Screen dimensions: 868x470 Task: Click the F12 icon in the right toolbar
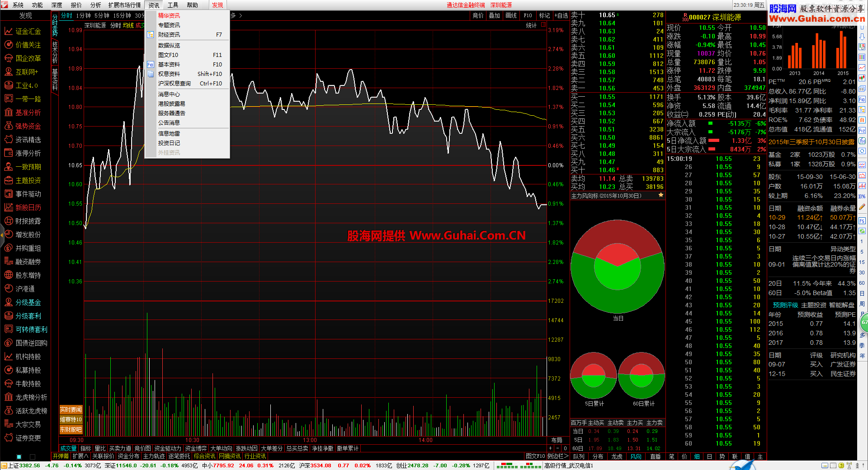coord(862,130)
